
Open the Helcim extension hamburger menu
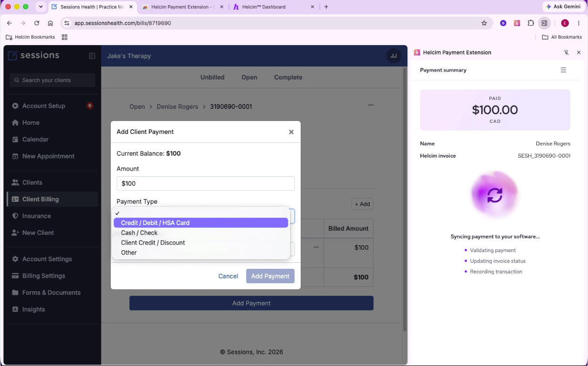(x=563, y=70)
